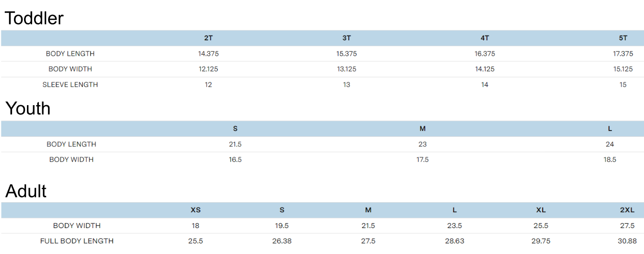Click the 30.88 full body length value

pyautogui.click(x=627, y=241)
